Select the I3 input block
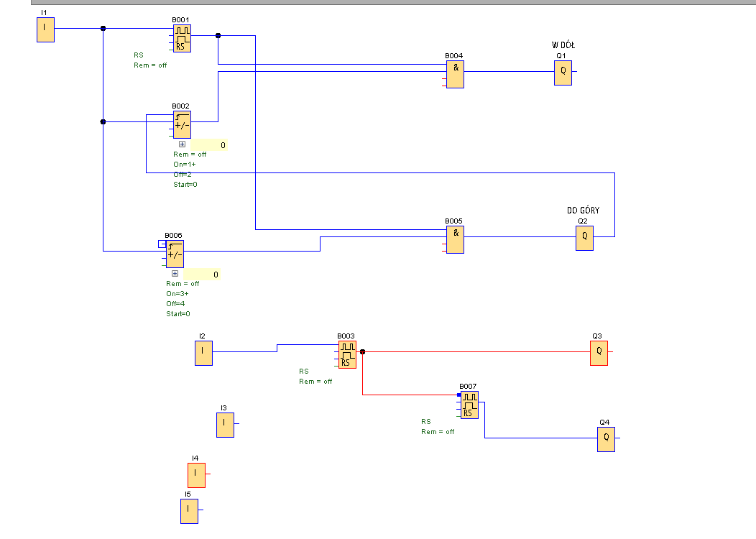The width and height of the screenshot is (756, 539). point(225,425)
